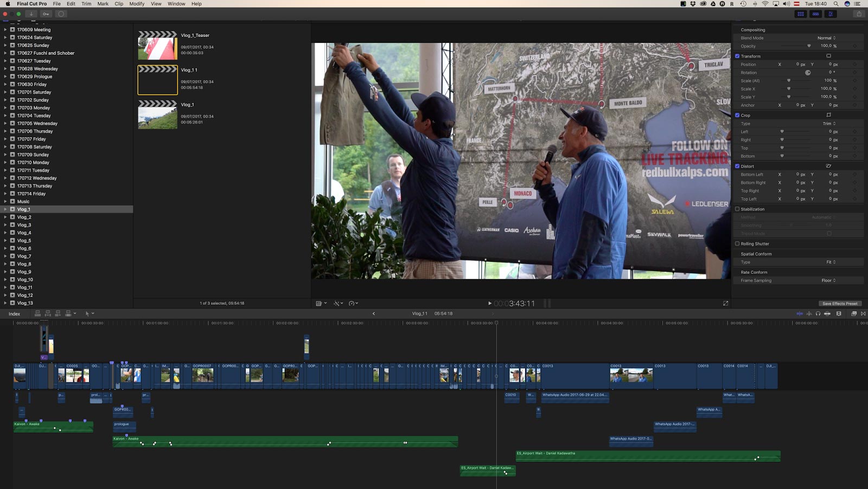Viewport: 868px width, 489px height.
Task: Click the share export icon
Action: 859,14
